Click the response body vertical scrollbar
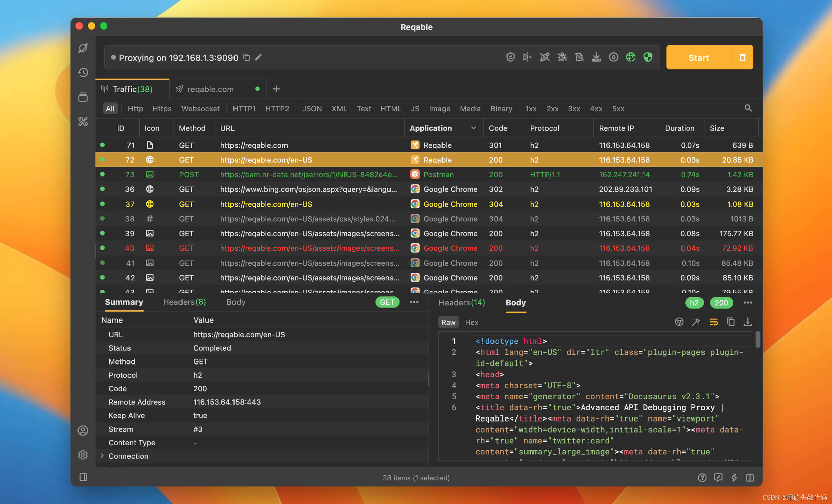This screenshot has height=504, width=832. pos(758,339)
